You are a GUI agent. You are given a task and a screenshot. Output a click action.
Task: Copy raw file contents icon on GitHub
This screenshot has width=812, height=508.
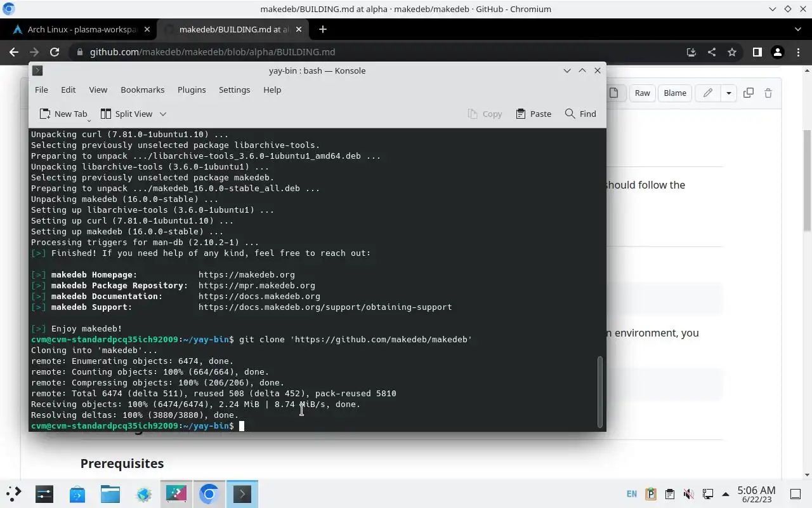(x=749, y=93)
